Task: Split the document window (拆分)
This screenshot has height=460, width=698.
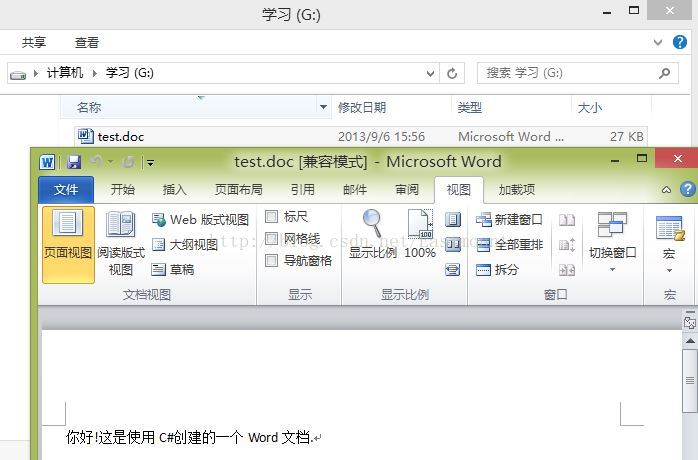Action: point(497,269)
